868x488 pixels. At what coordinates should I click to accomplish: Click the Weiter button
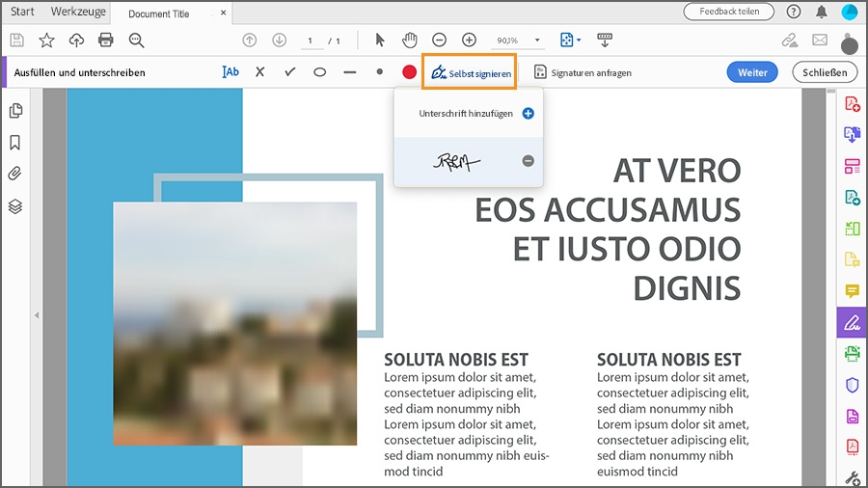tap(752, 72)
